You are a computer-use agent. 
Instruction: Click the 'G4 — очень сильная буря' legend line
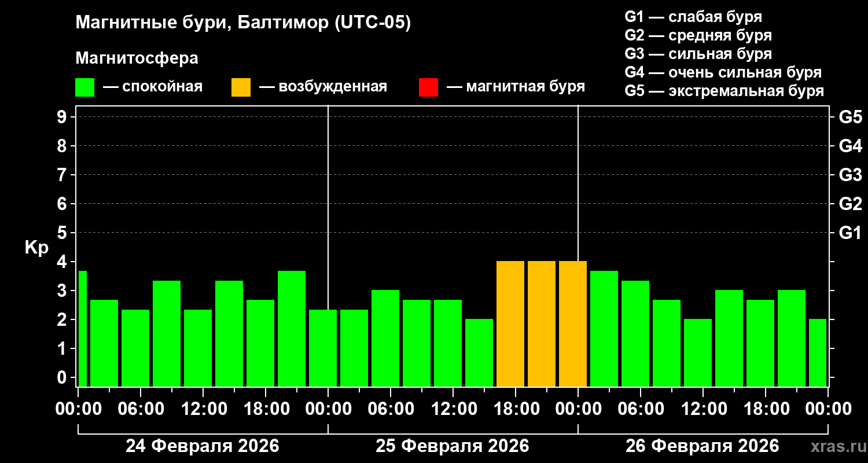pos(723,72)
